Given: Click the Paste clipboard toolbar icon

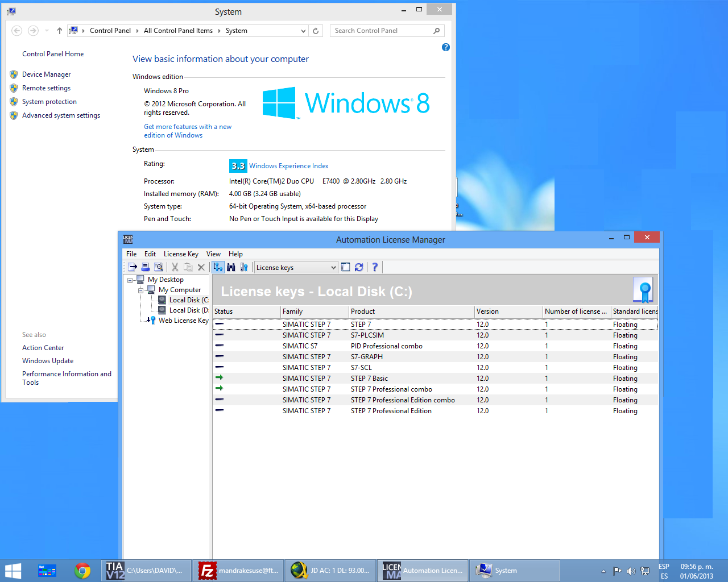Looking at the screenshot, I should click(188, 267).
